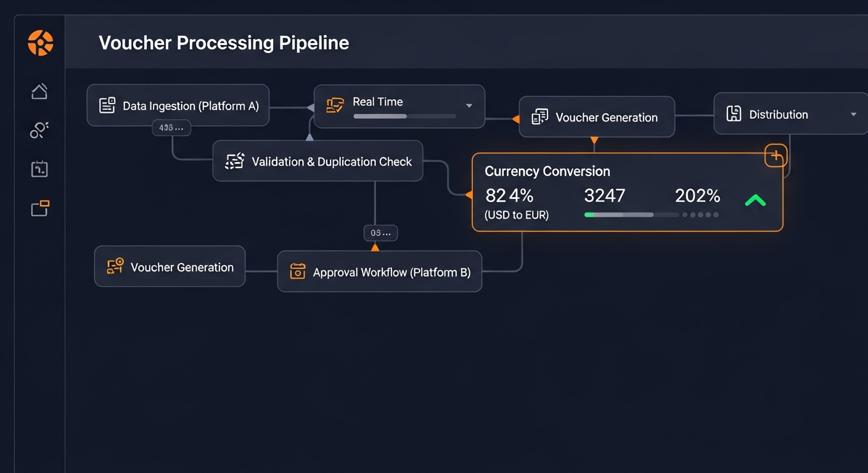Open the windows panel icon in sidebar
The height and width of the screenshot is (473, 868).
(40, 209)
